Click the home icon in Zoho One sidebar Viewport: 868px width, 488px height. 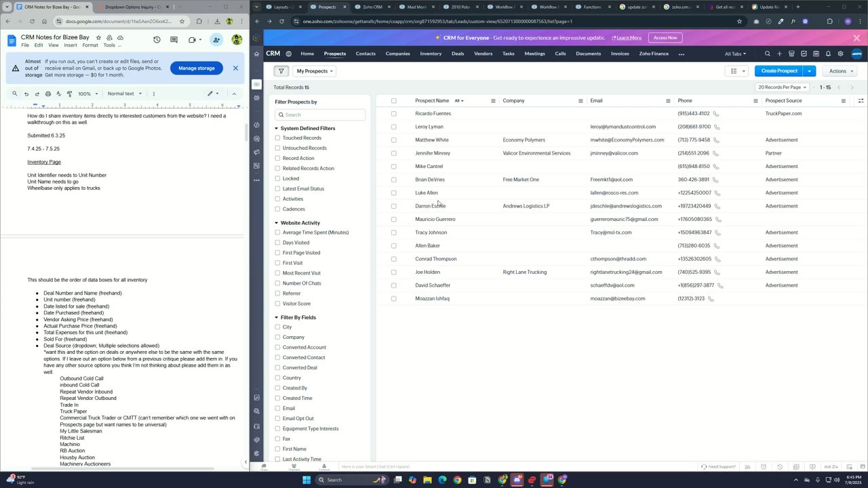pos(256,54)
